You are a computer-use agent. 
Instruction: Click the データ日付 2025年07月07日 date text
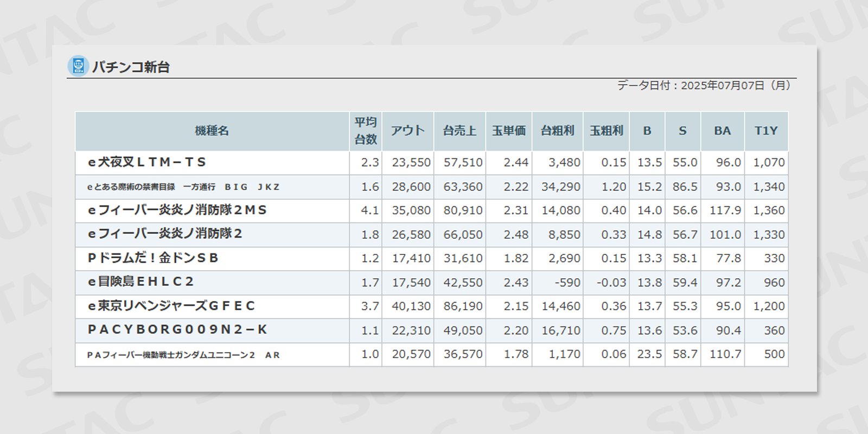coord(704,85)
